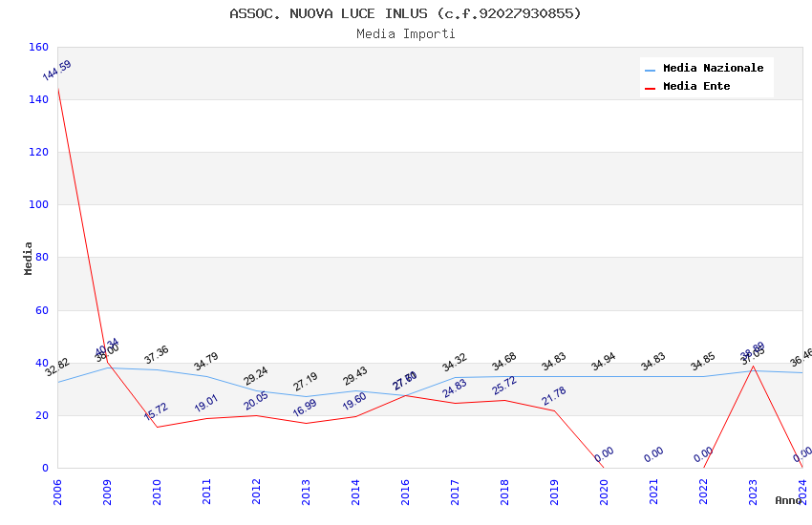Click the 60 value on the vertical axis

[42, 310]
